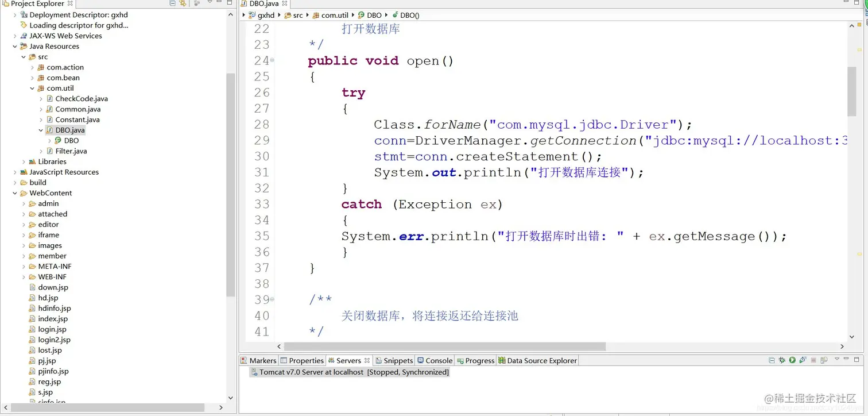Click the attached folder icon
The width and height of the screenshot is (868, 416).
tap(33, 214)
